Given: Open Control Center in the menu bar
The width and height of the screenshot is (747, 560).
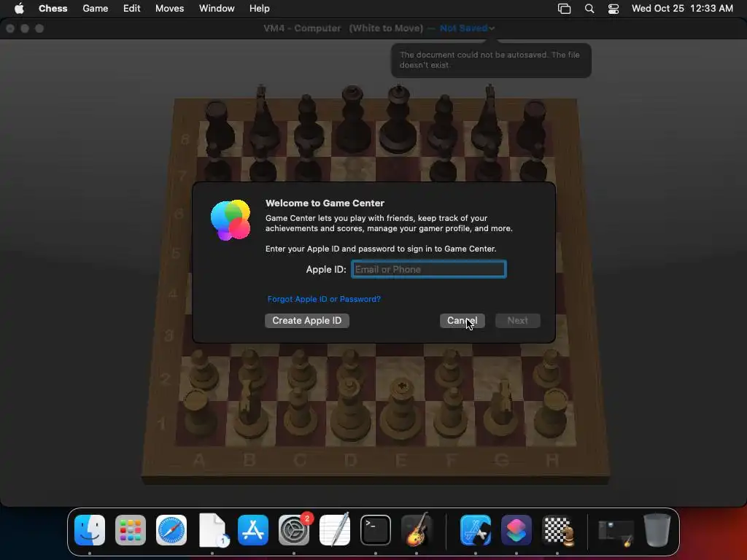Looking at the screenshot, I should click(x=614, y=9).
